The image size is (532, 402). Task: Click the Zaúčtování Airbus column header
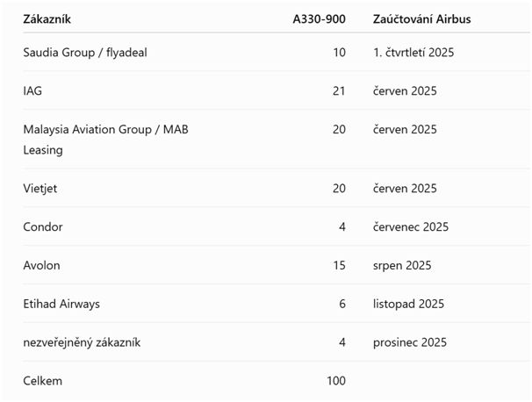[x=421, y=19]
